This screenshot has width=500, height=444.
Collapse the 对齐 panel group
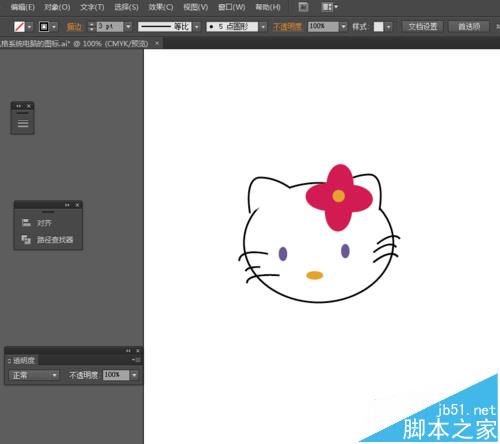click(x=67, y=205)
